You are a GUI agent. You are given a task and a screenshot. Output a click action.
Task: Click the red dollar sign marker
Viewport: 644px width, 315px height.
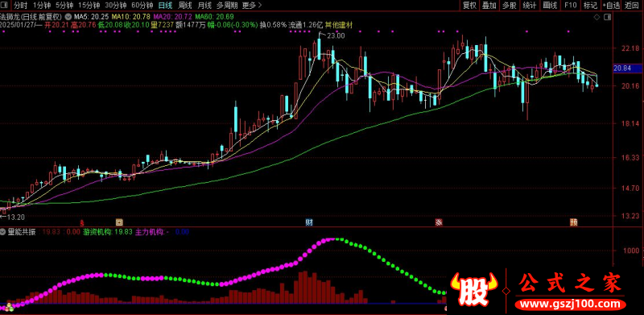(x=82, y=222)
